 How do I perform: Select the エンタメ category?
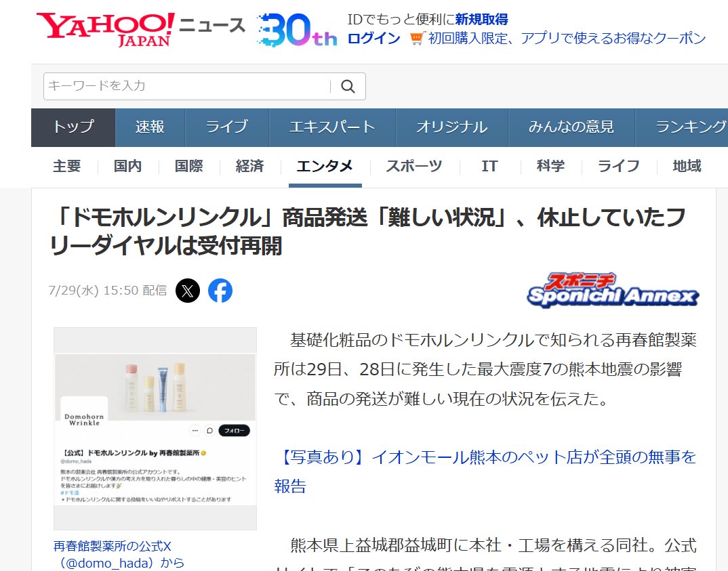(325, 166)
